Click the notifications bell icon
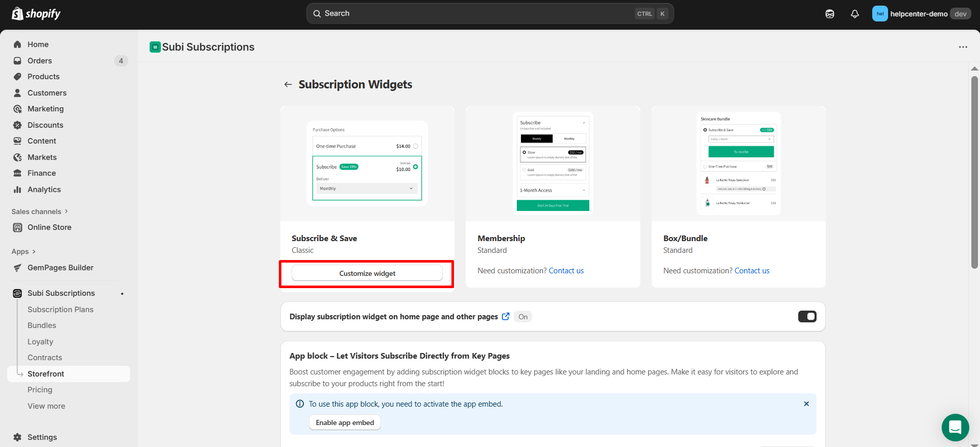 [854, 14]
